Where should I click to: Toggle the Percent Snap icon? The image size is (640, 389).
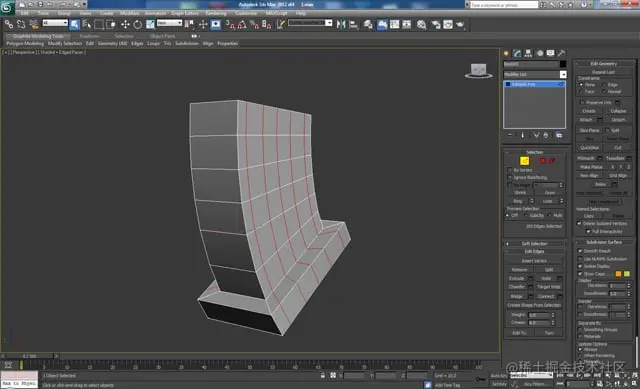click(x=255, y=24)
